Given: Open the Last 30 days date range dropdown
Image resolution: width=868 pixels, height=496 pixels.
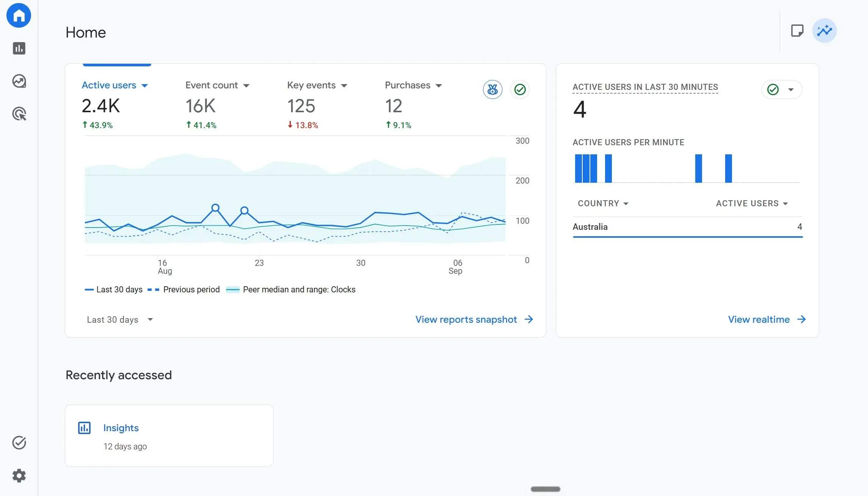Looking at the screenshot, I should point(120,320).
